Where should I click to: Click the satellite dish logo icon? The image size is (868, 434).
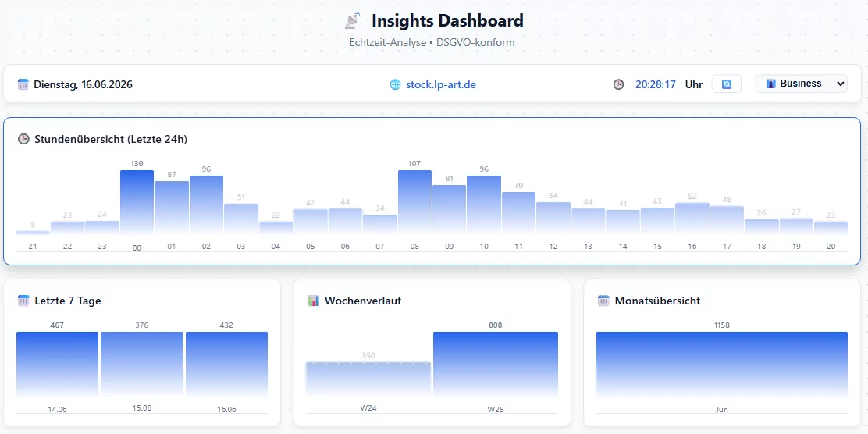click(x=352, y=20)
